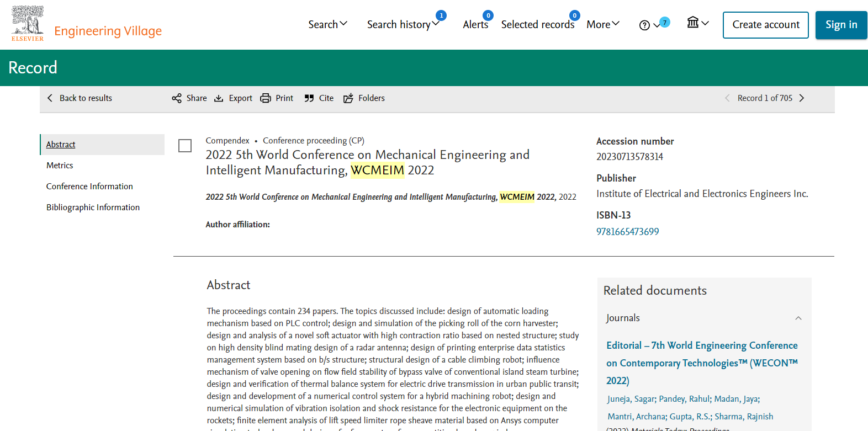
Task: Jump to Metrics section
Action: (x=60, y=166)
